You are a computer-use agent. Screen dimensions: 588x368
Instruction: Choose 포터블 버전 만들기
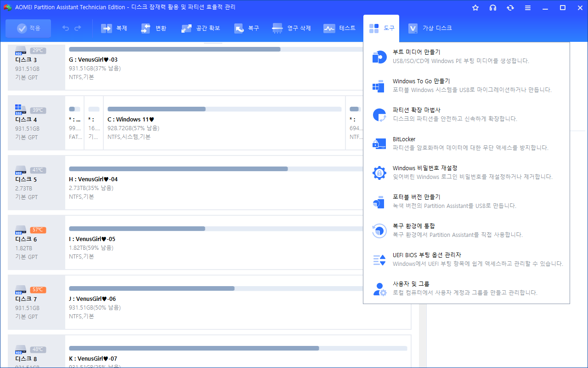click(x=466, y=201)
